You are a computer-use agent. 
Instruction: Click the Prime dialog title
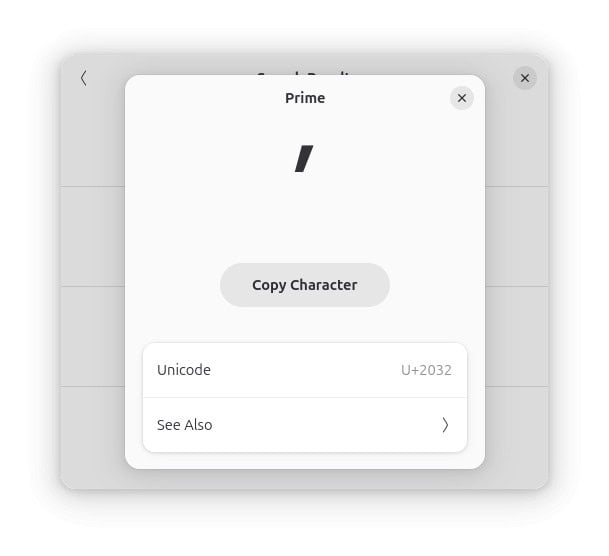(305, 98)
